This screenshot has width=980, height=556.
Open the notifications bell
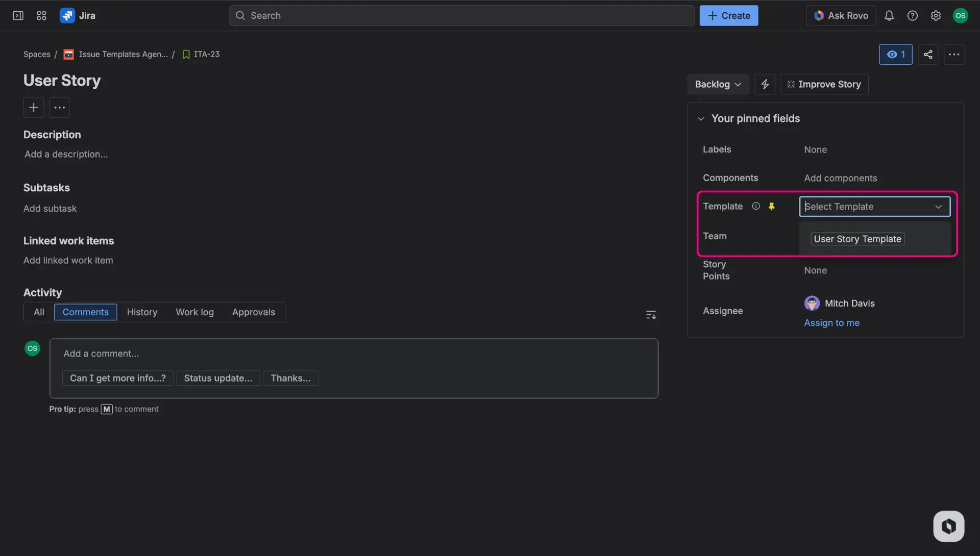889,15
